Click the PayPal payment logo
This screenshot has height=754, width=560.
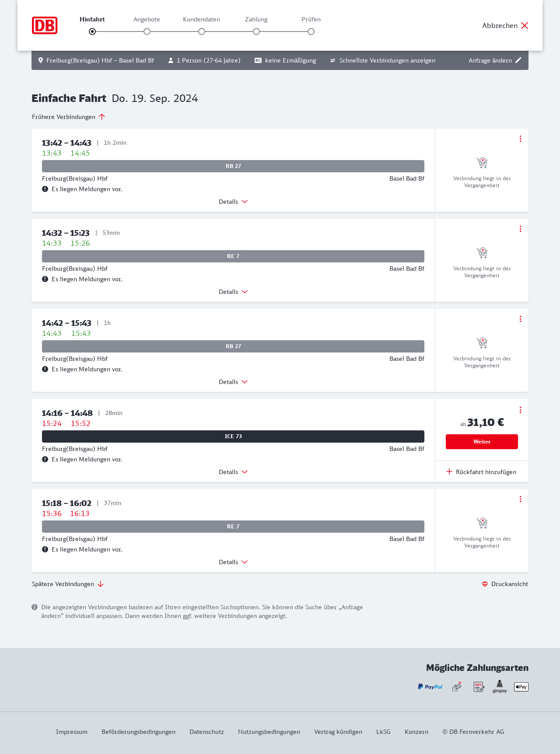click(430, 687)
